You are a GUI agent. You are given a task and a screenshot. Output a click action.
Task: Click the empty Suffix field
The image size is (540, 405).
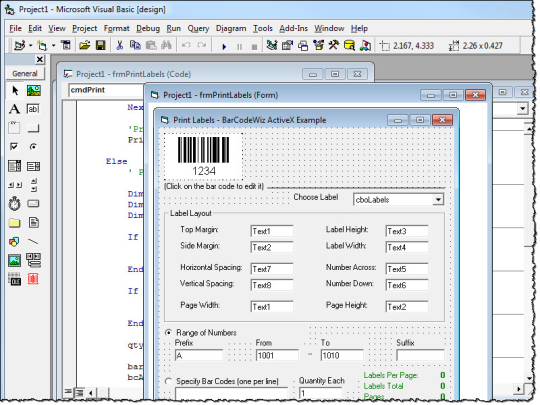coord(420,355)
